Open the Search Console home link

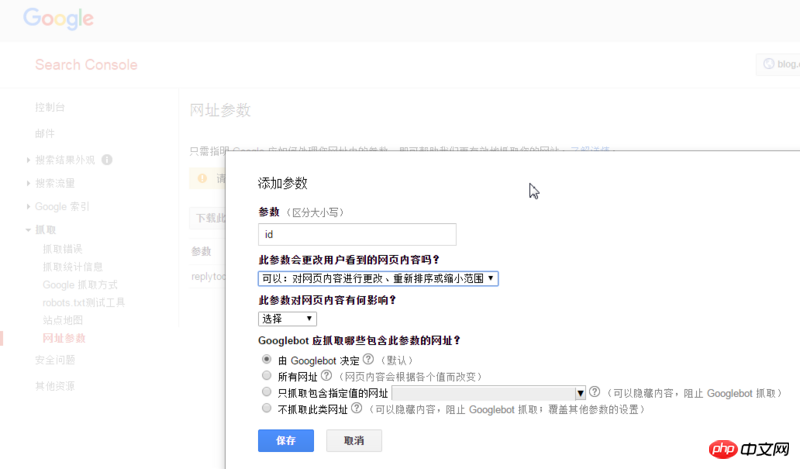point(86,65)
